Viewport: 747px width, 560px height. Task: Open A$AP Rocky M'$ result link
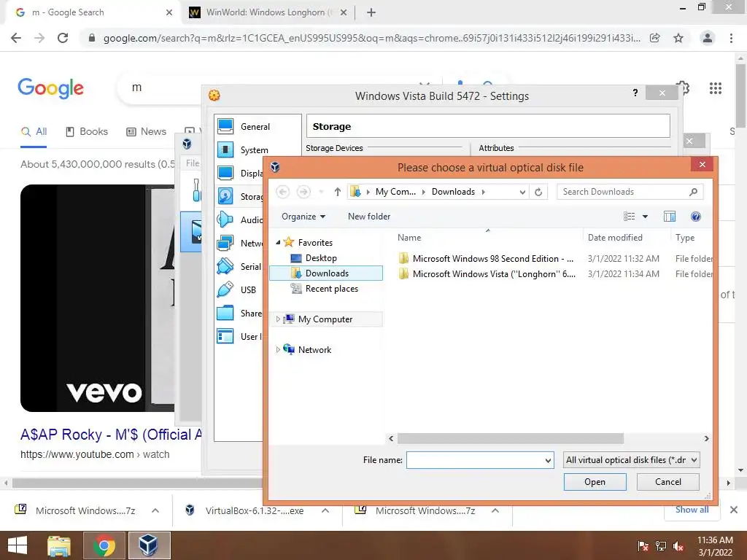[112, 435]
